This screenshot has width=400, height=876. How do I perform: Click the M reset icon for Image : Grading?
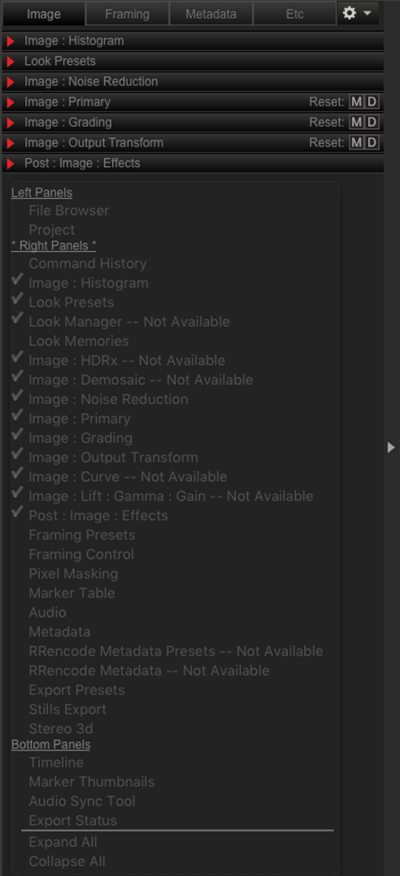click(x=356, y=122)
